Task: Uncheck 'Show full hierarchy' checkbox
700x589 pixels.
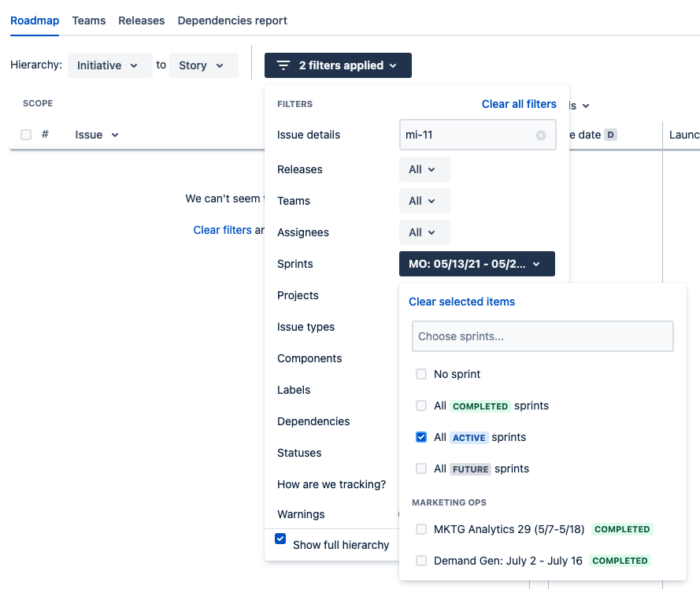Action: pos(280,539)
